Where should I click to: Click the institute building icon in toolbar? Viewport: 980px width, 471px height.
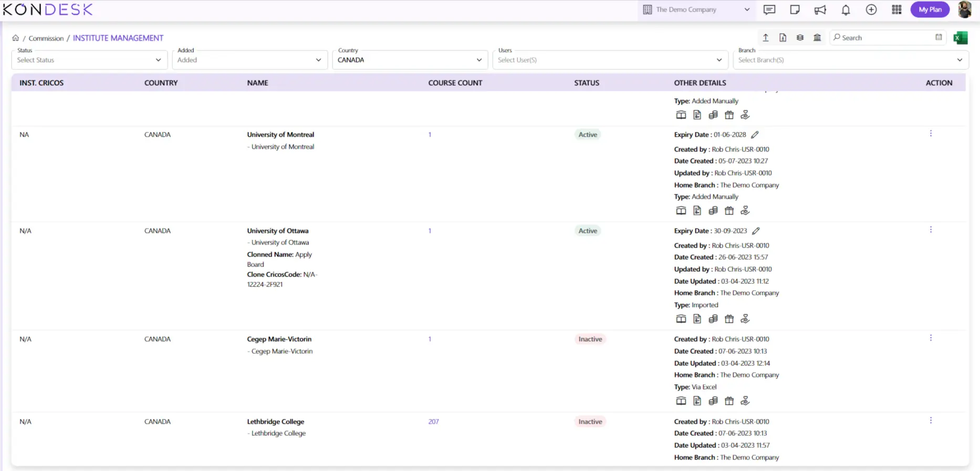click(817, 38)
